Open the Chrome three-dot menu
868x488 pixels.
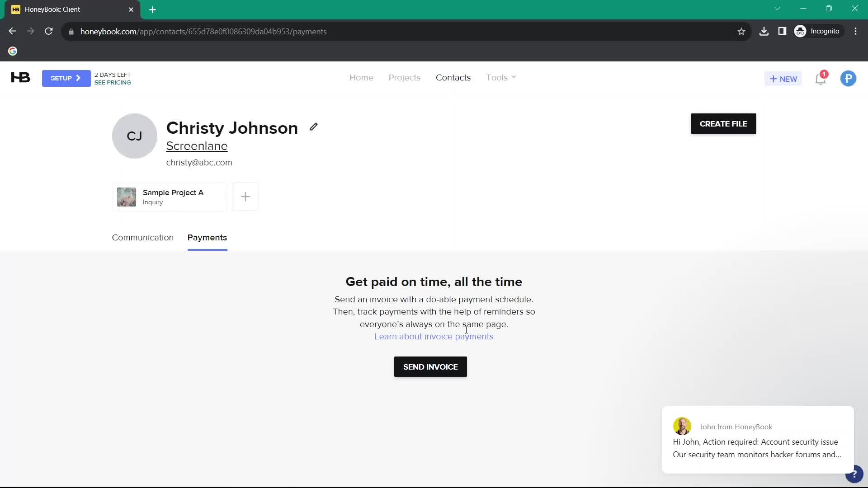[856, 31]
